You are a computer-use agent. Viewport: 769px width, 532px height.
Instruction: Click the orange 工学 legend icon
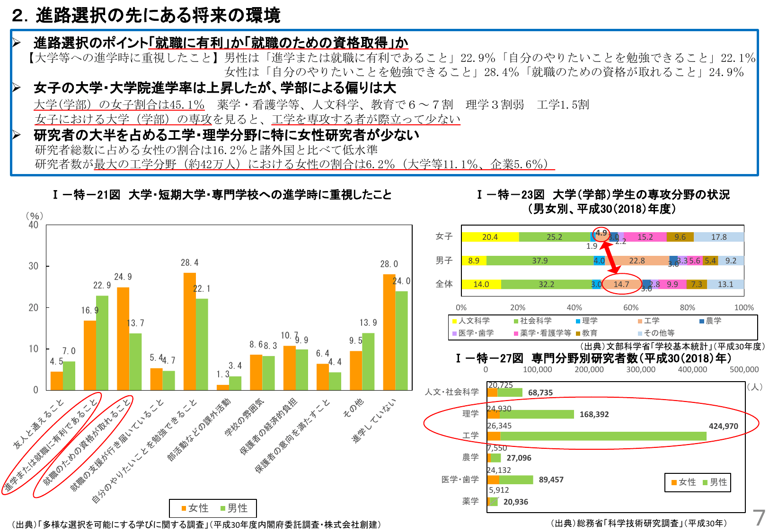(x=639, y=321)
